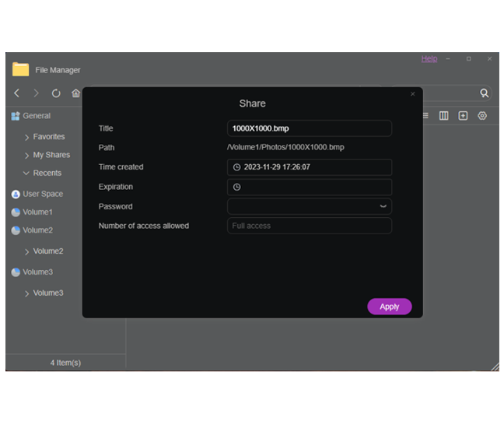
Task: Click the Number of access allowed field
Action: click(x=309, y=226)
